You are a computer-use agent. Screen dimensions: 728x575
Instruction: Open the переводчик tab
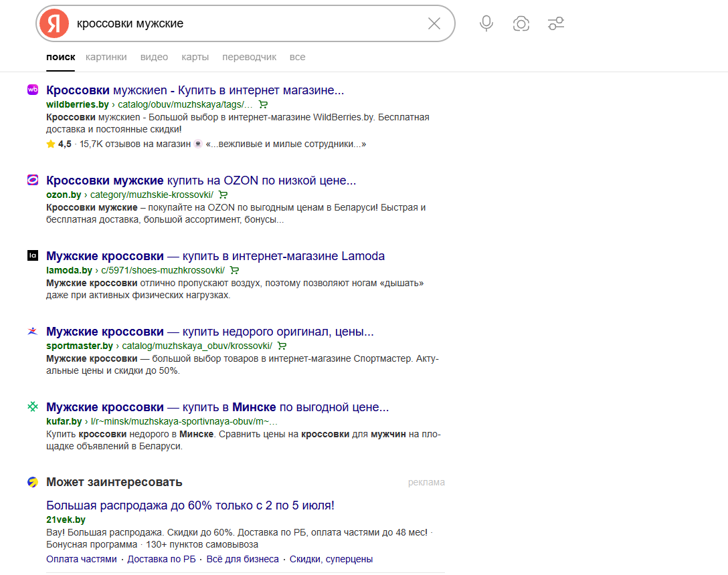250,57
